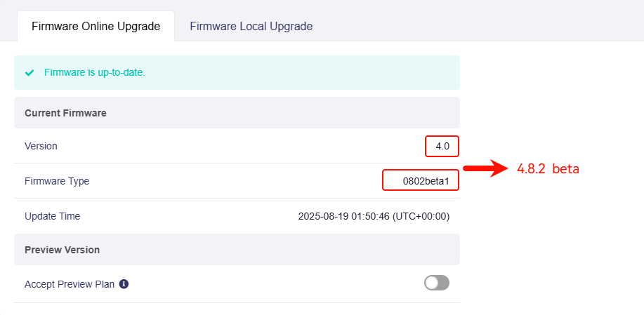
Task: Click the Preview Version section header
Action: point(62,250)
